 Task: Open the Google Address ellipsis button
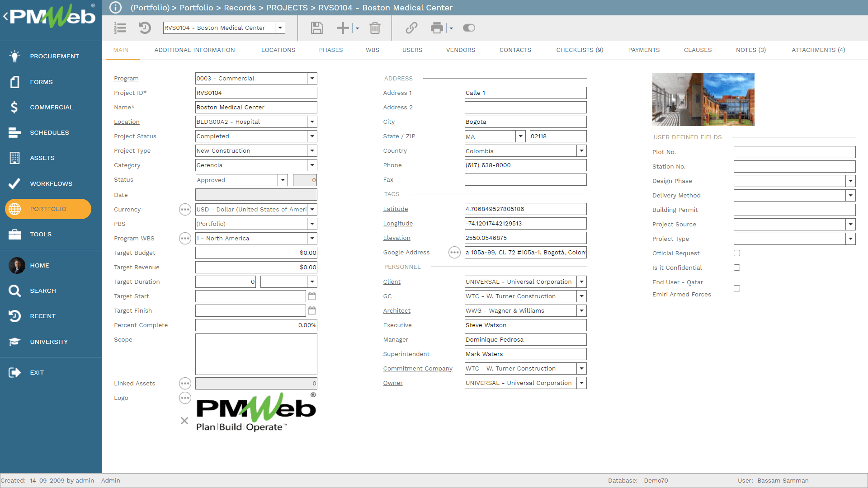pos(454,252)
